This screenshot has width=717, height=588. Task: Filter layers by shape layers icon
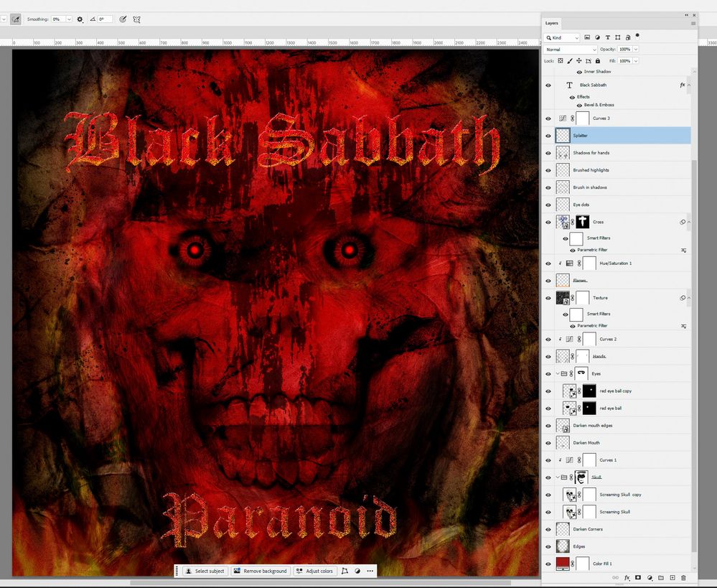[617, 37]
